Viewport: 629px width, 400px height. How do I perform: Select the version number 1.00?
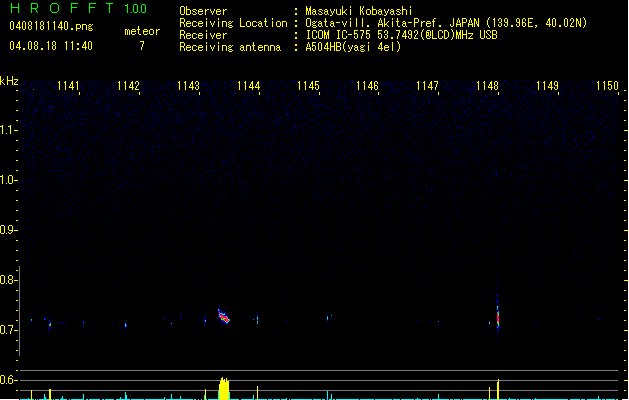[135, 9]
